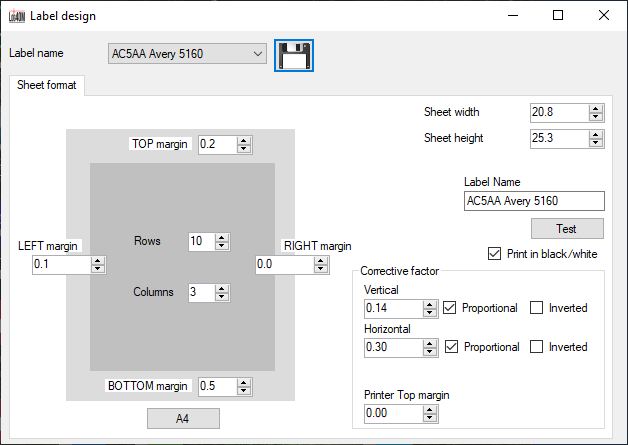This screenshot has height=445, width=628.
Task: Increase Horizontal corrective factor
Action: tap(430, 343)
